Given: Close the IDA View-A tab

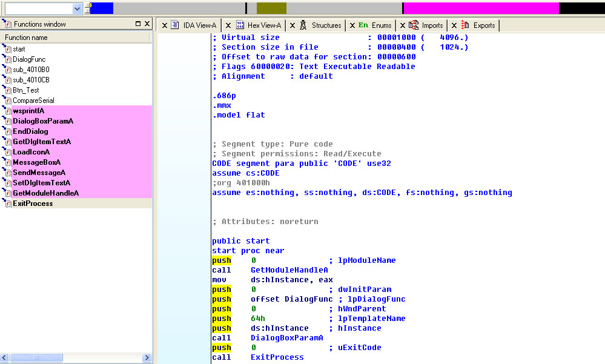Looking at the screenshot, I should click(164, 25).
